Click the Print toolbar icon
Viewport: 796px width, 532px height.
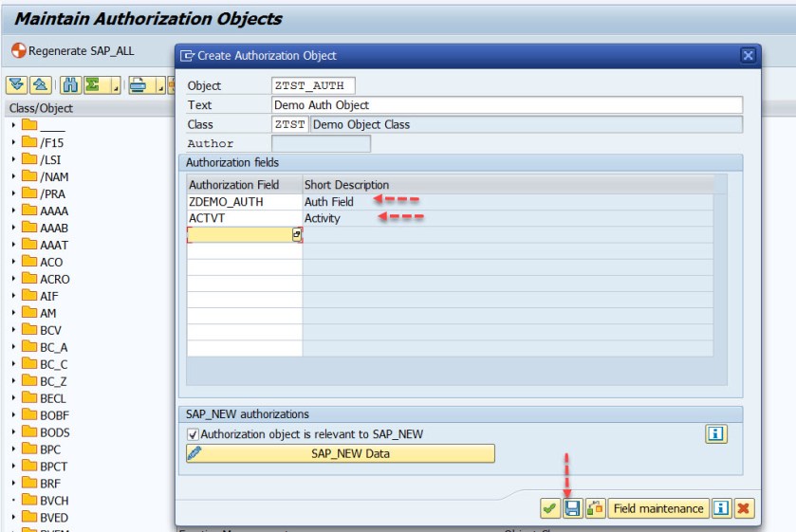click(139, 84)
